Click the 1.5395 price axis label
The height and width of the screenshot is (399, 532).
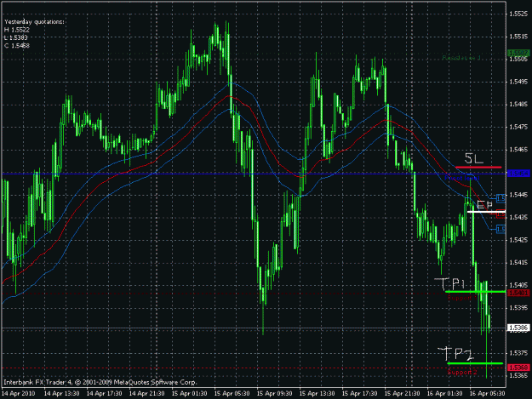(x=518, y=308)
